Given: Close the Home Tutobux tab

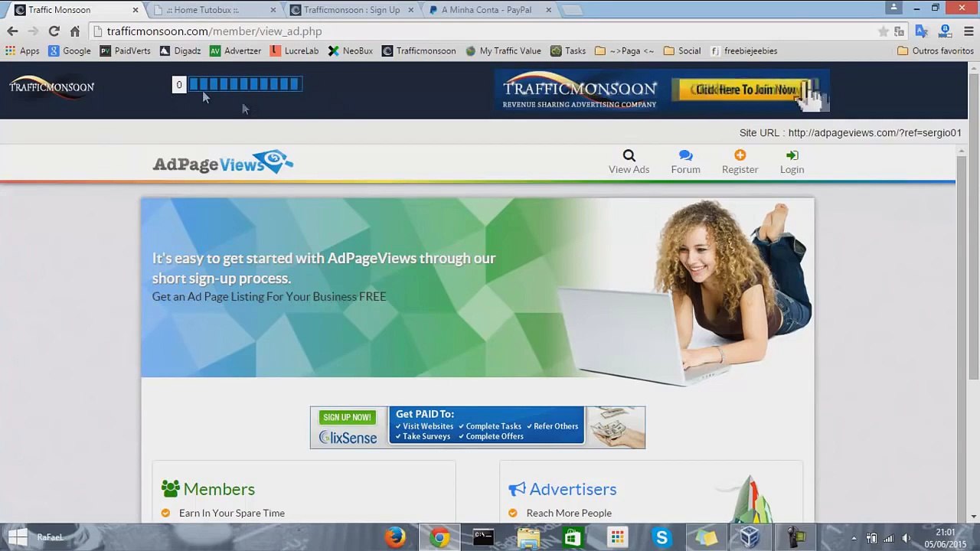Looking at the screenshot, I should point(273,10).
